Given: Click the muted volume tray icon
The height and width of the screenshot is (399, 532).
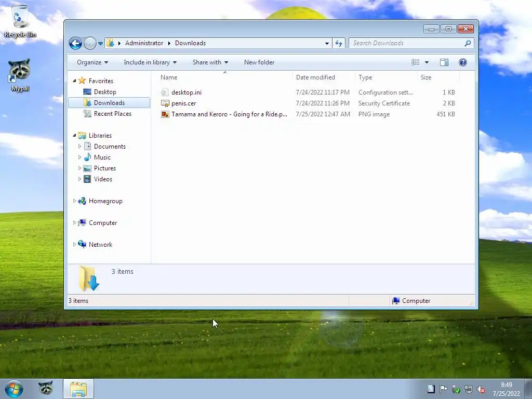Looking at the screenshot, I should pos(481,389).
